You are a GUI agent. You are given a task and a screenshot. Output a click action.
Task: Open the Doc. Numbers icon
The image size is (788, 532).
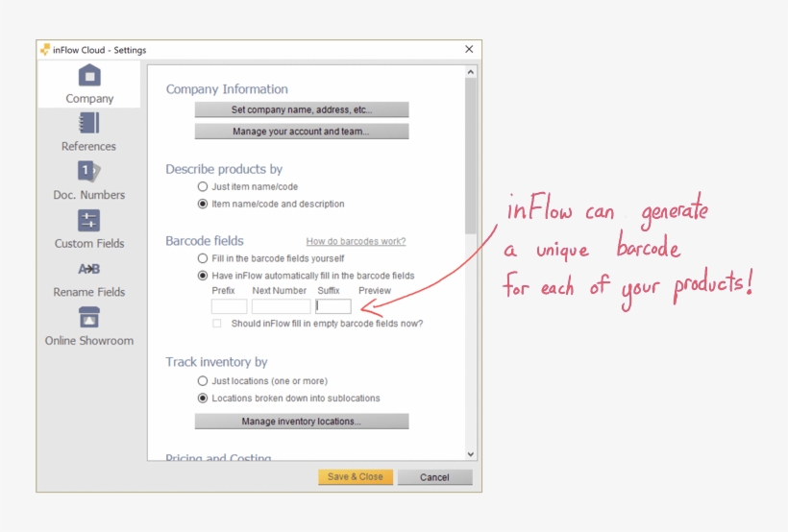(x=89, y=171)
